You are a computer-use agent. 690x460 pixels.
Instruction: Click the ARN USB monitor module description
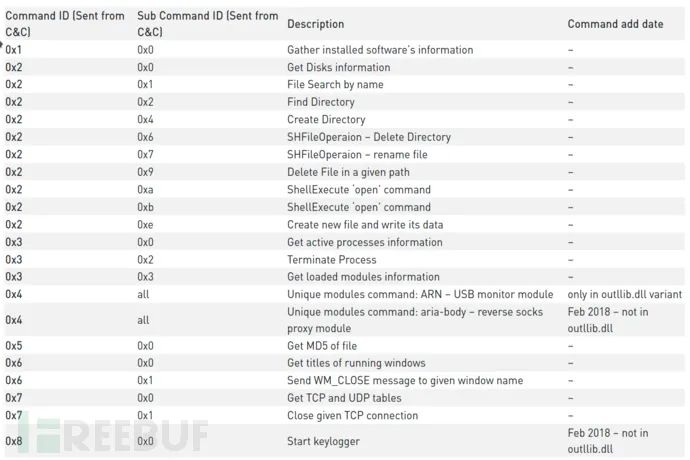[x=420, y=294]
